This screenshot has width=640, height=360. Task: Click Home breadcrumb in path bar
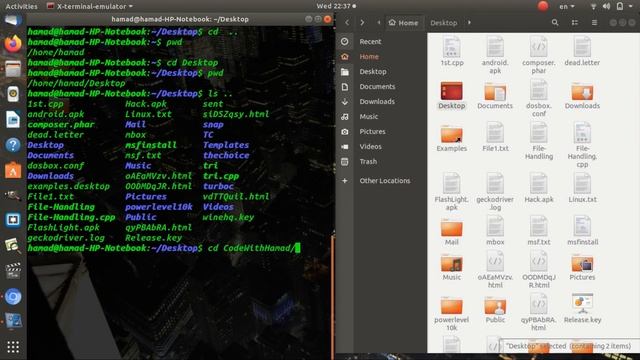coord(403,23)
